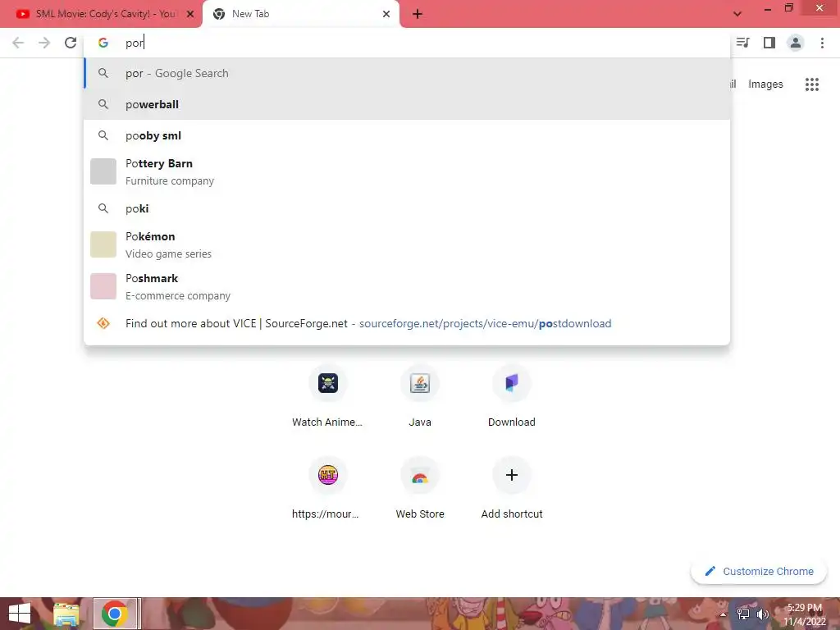The width and height of the screenshot is (840, 630).
Task: Open the Google apps grid icon
Action: pos(812,84)
